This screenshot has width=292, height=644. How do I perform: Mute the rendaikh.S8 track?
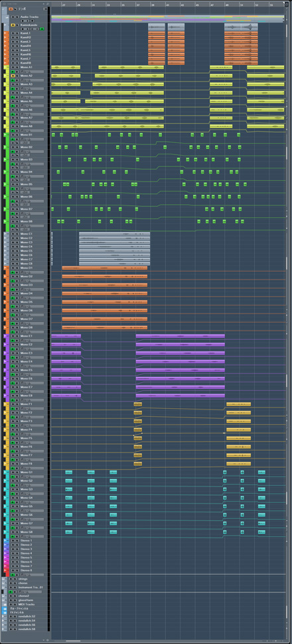(11, 629)
